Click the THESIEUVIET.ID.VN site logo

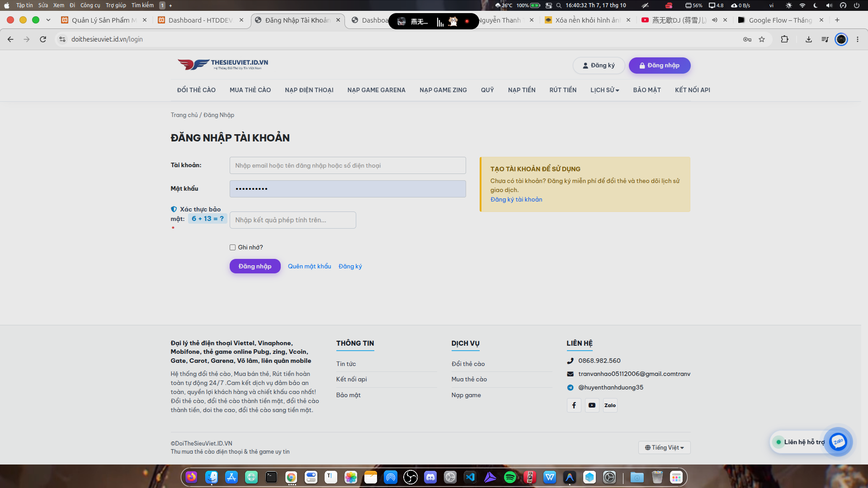click(x=223, y=65)
